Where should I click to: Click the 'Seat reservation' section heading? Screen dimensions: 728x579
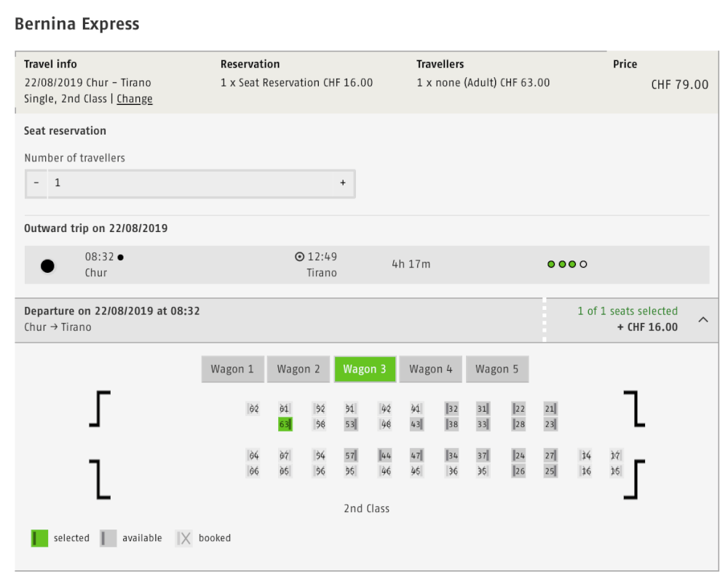click(65, 131)
